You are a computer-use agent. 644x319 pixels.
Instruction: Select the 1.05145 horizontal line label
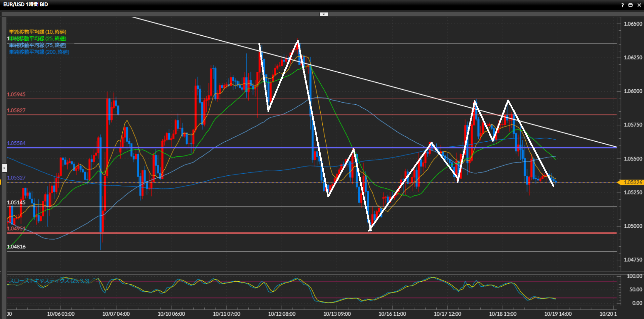16,203
